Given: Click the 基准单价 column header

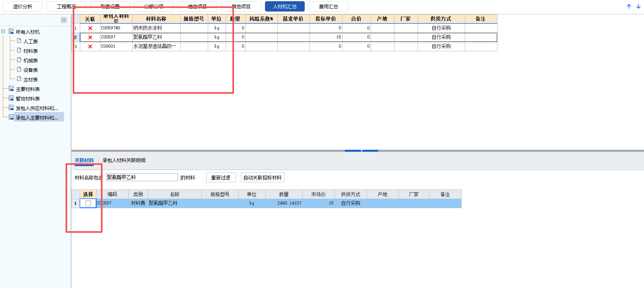Looking at the screenshot, I should click(293, 19).
